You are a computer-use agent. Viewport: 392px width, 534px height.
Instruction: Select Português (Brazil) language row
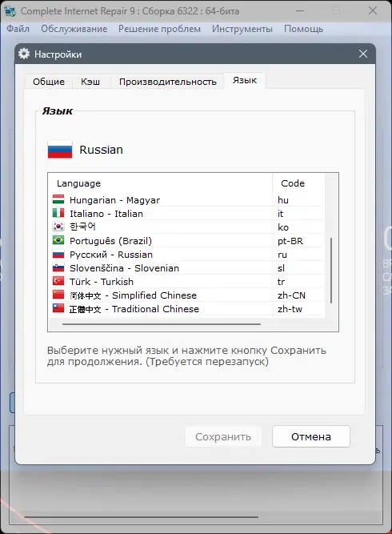[x=186, y=241]
